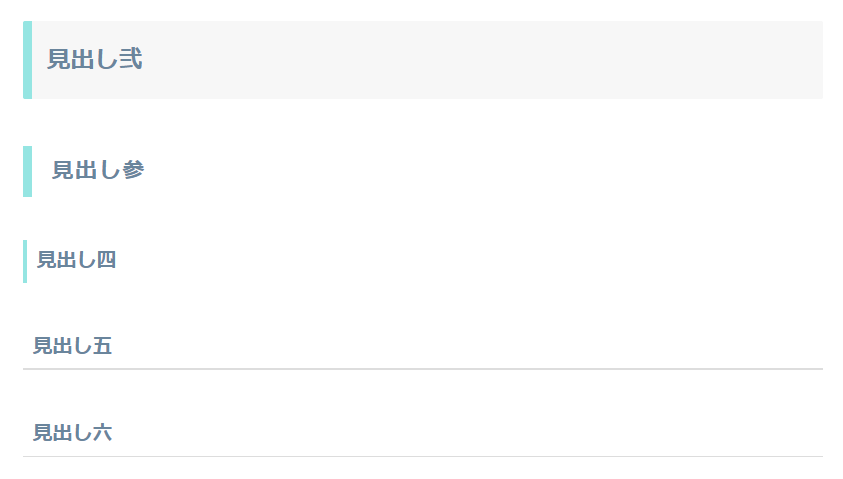The height and width of the screenshot is (479, 843).
Task: Click the thin underline below 見出し六
Action: tap(423, 456)
